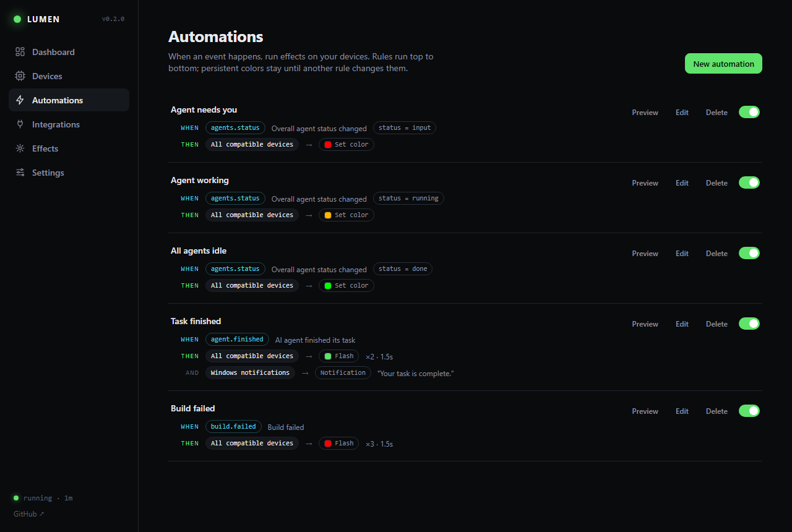Click the status = input condition chip
The image size is (792, 532).
click(x=405, y=128)
